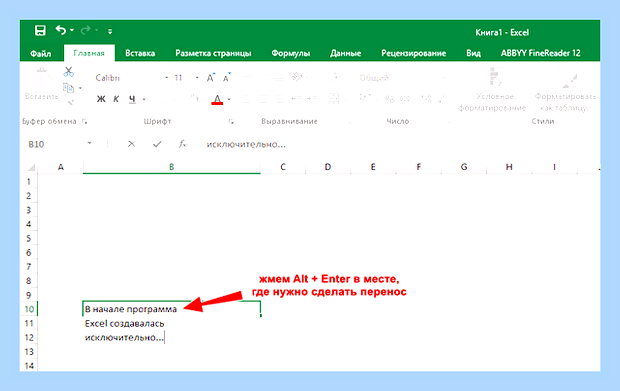The image size is (620, 391).
Task: Open the Общий number format dropdown
Action: [444, 78]
